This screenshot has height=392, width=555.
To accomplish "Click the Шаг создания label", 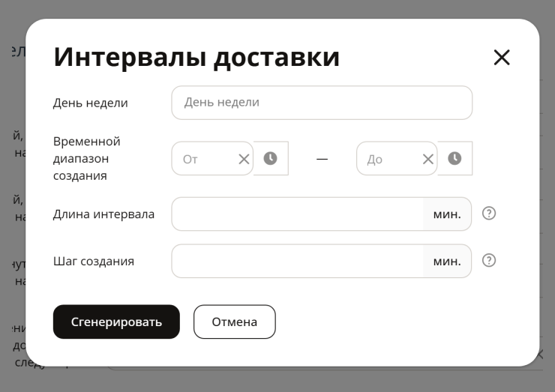I will 94,261.
